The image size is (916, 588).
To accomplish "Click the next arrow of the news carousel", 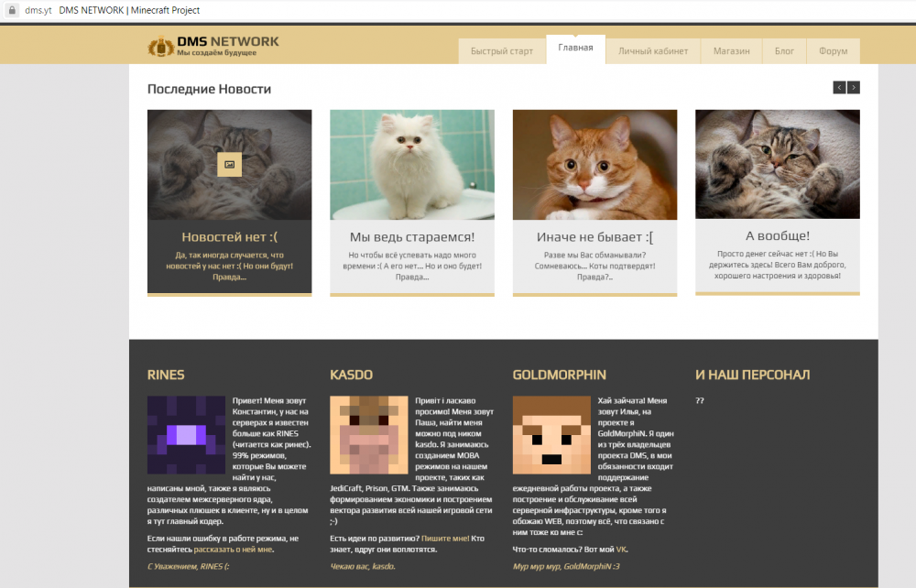I will (x=854, y=87).
